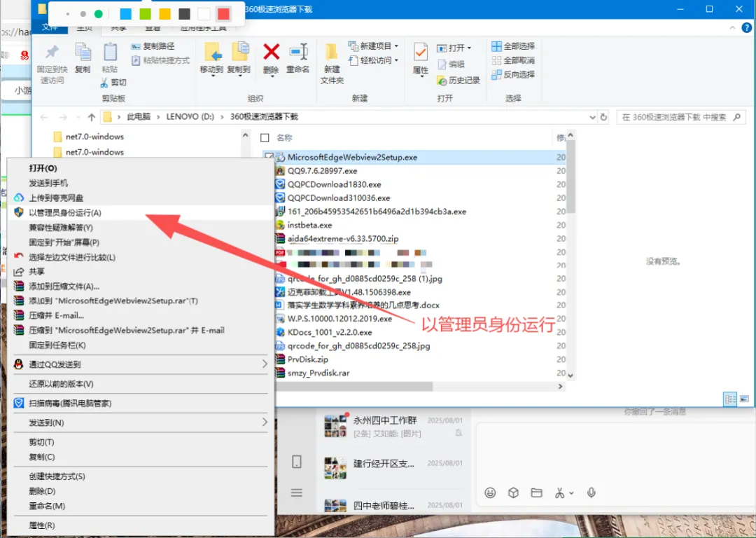Click the Up one level arrow
Viewport: 756px width, 538px height.
coord(92,117)
